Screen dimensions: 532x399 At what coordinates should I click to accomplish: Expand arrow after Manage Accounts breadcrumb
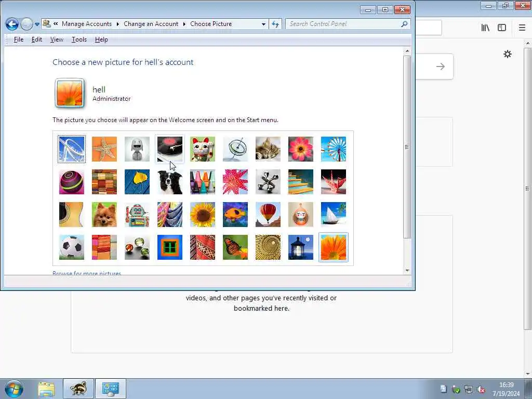tap(118, 24)
